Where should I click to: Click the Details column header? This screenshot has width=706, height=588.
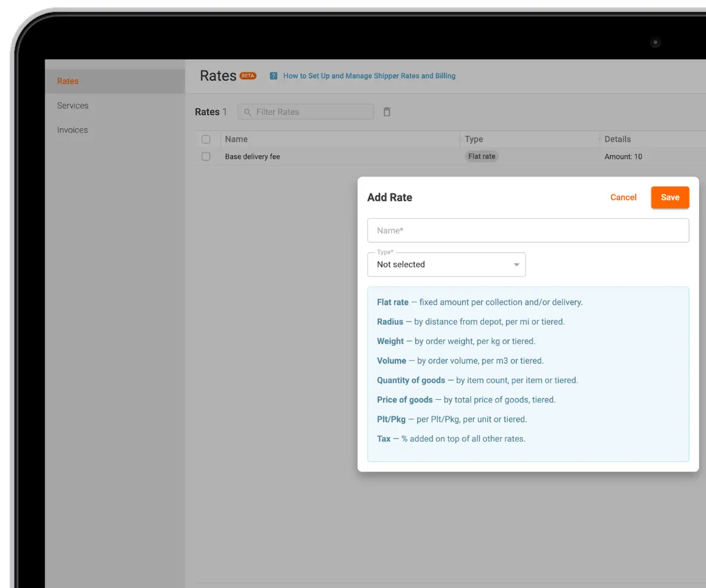coord(618,139)
